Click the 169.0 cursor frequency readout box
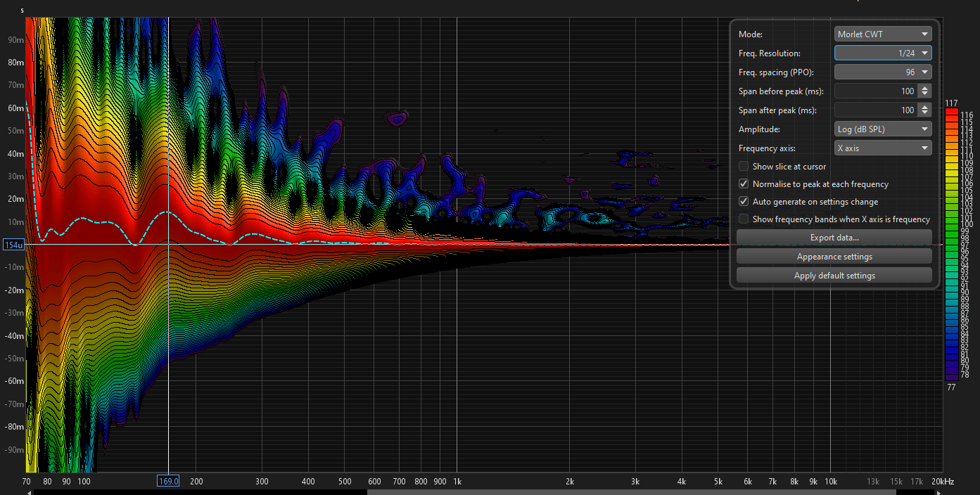980x495 pixels. 168,481
